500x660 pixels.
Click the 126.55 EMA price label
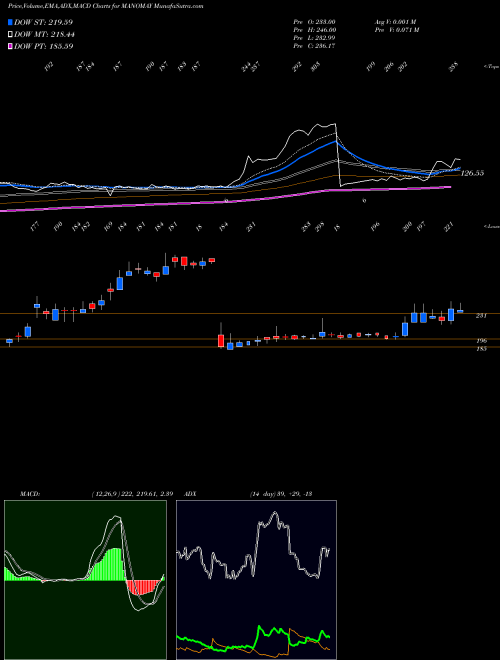pos(473,173)
